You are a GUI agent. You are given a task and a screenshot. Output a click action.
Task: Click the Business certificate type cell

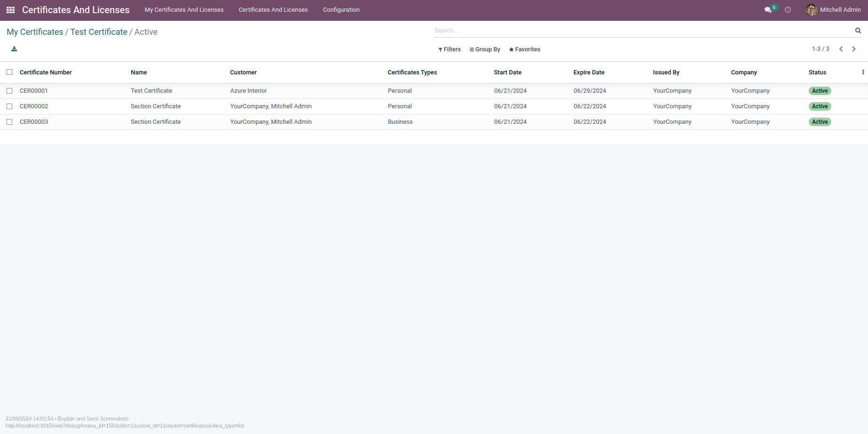pos(400,122)
